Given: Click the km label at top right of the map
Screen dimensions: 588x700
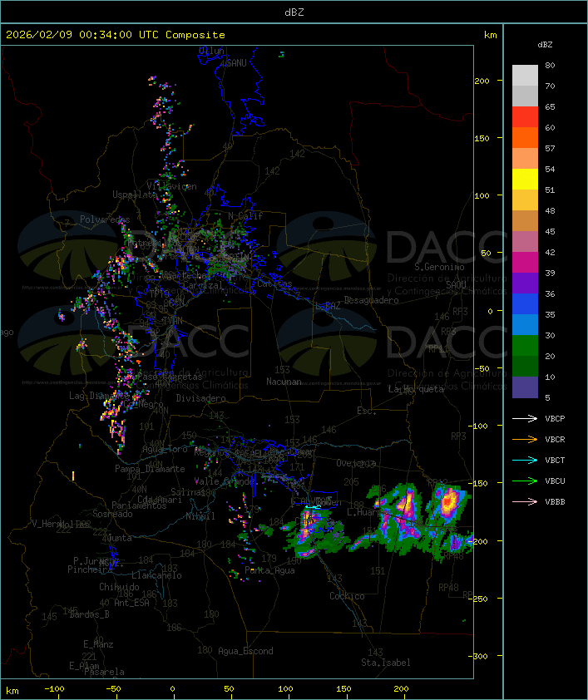Looking at the screenshot, I should tap(490, 35).
